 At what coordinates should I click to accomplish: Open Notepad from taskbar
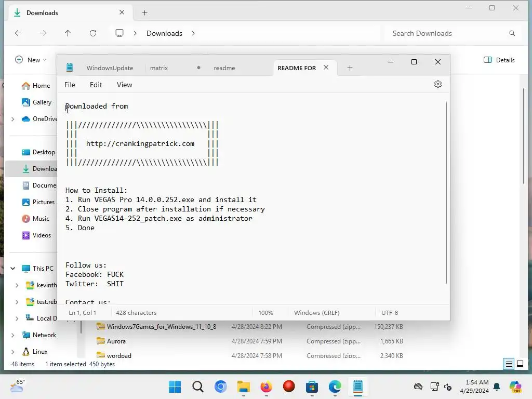point(357,387)
